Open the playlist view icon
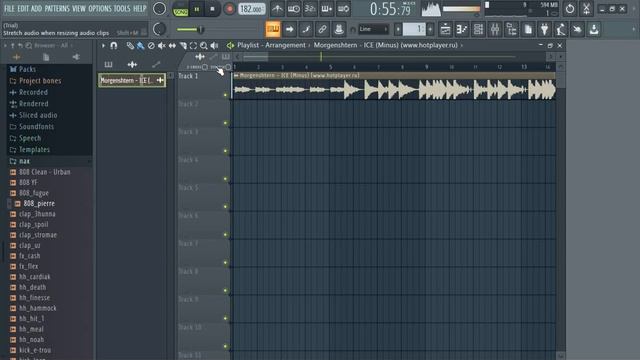The image size is (640, 360). click(445, 29)
